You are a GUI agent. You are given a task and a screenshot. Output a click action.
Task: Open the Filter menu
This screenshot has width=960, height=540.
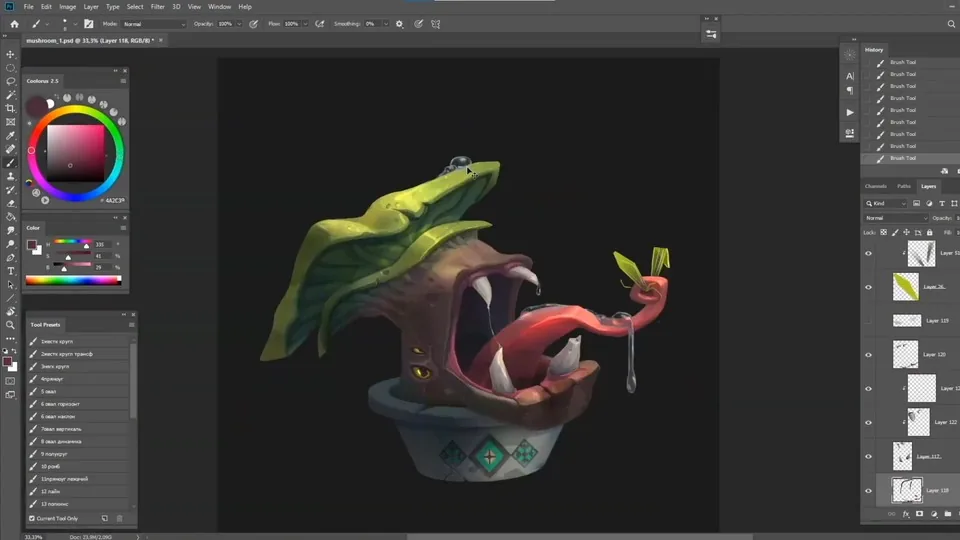(x=157, y=7)
